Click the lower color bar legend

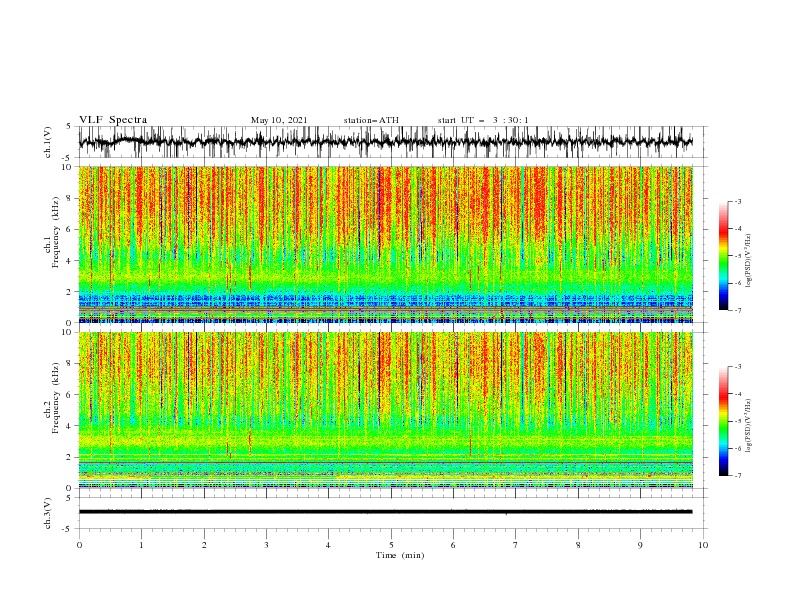pos(723,421)
